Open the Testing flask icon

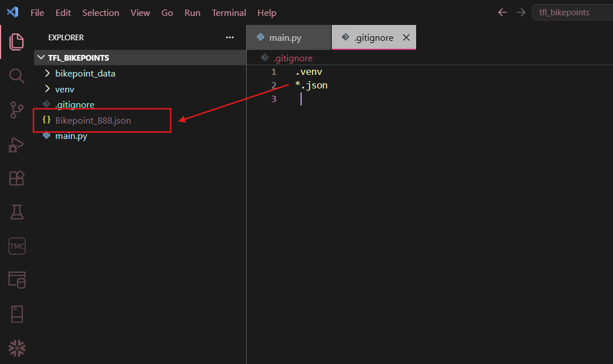coord(16,212)
